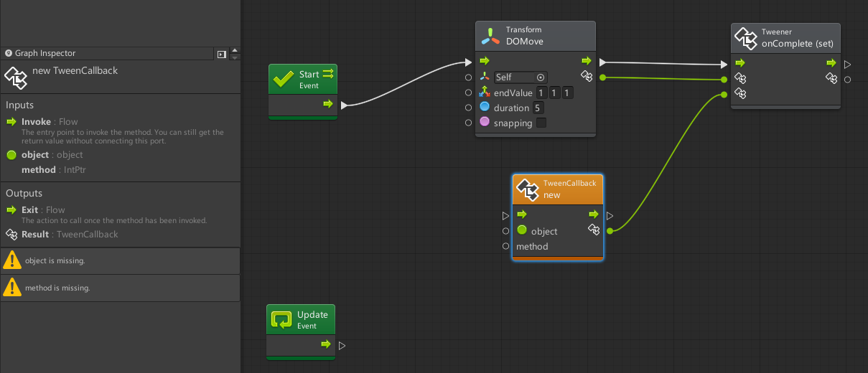868x373 pixels.
Task: Click the first endValue input field
Action: click(x=541, y=93)
